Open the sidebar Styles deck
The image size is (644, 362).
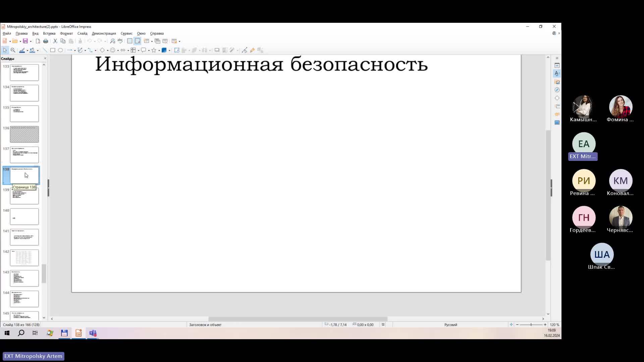tap(557, 73)
